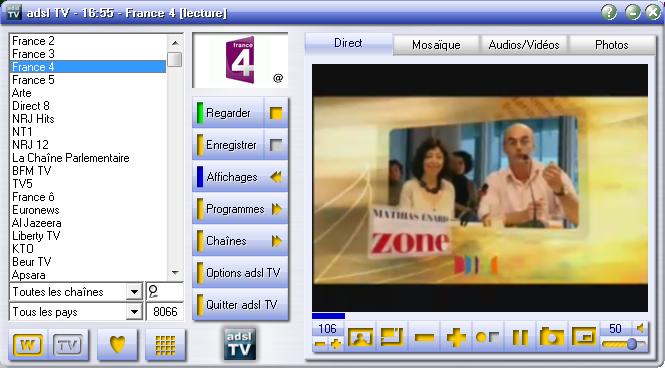The image size is (665, 368).
Task: Take a snapshot with the camera icon
Action: pos(552,337)
